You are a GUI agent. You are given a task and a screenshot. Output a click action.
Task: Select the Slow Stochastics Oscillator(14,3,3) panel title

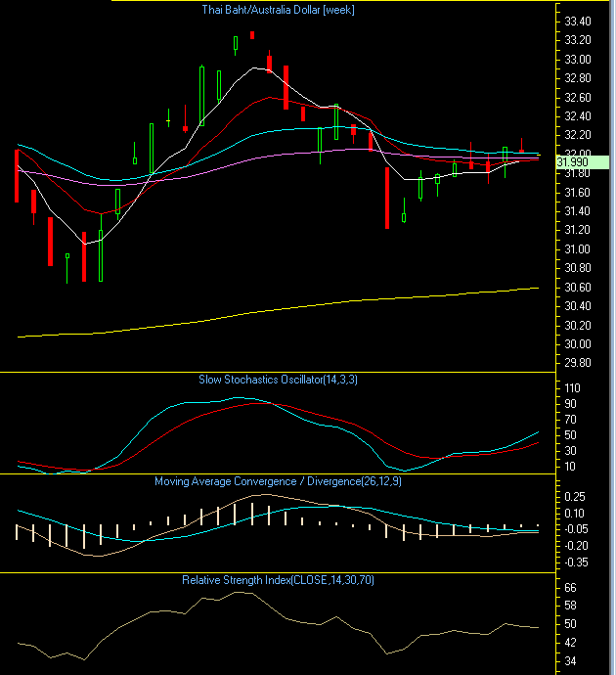(277, 379)
